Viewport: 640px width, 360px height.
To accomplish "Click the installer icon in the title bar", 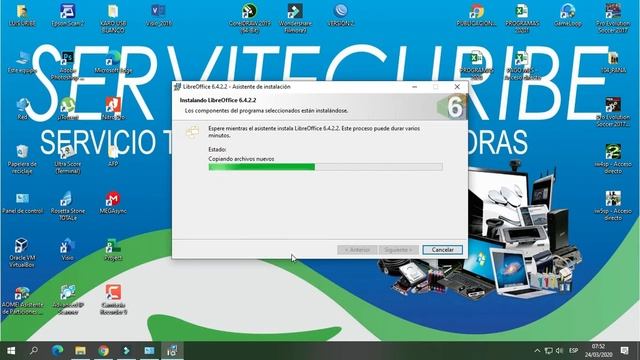I will tap(178, 87).
